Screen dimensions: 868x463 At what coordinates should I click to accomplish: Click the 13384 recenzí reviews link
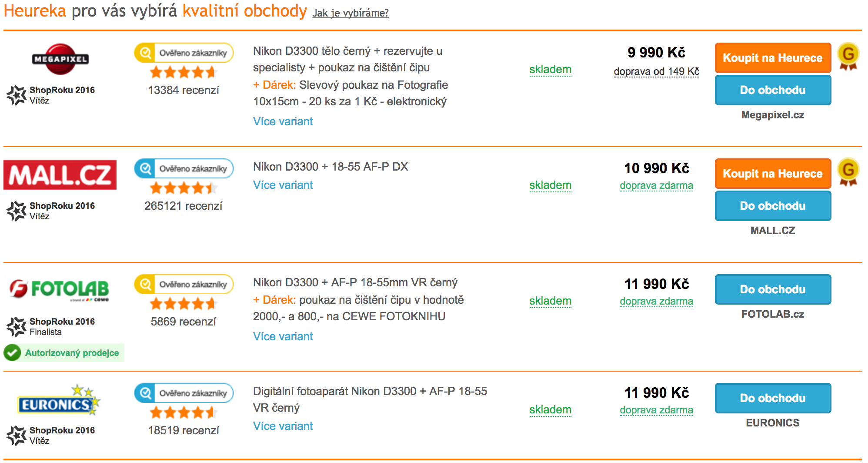[x=183, y=90]
